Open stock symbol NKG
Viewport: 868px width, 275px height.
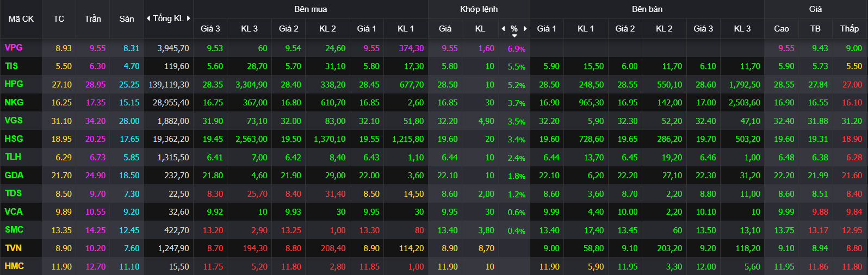14,102
